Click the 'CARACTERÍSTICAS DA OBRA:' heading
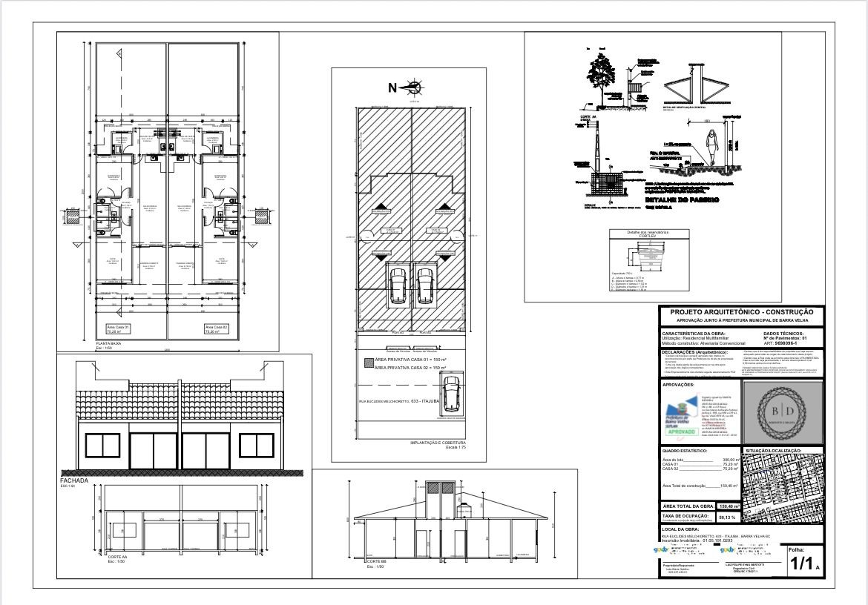The width and height of the screenshot is (868, 605). pos(693,334)
